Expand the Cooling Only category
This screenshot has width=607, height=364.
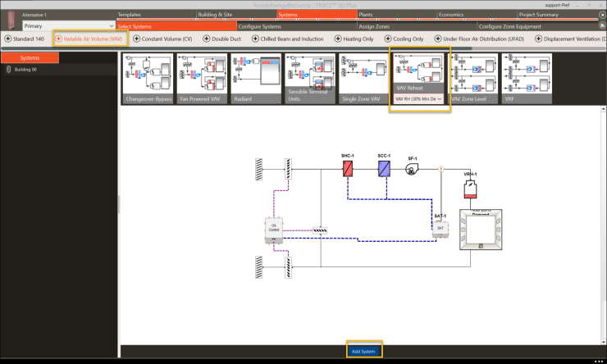coord(404,39)
